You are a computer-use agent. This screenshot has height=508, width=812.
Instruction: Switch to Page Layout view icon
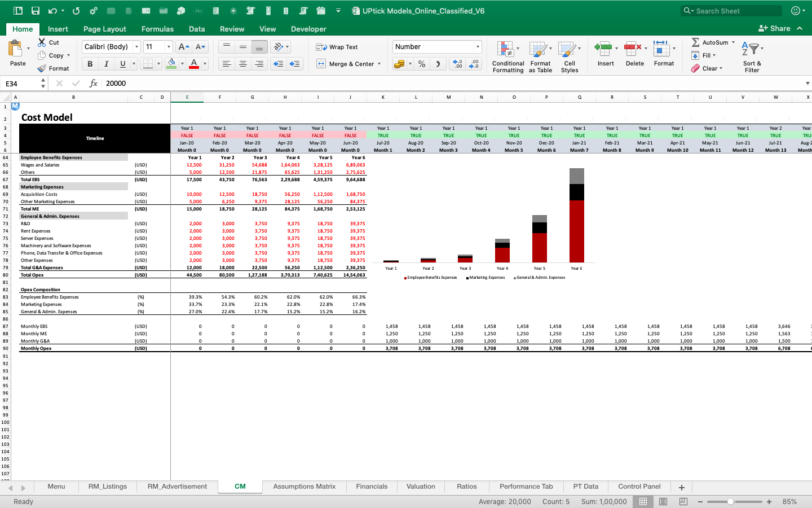[663, 501]
